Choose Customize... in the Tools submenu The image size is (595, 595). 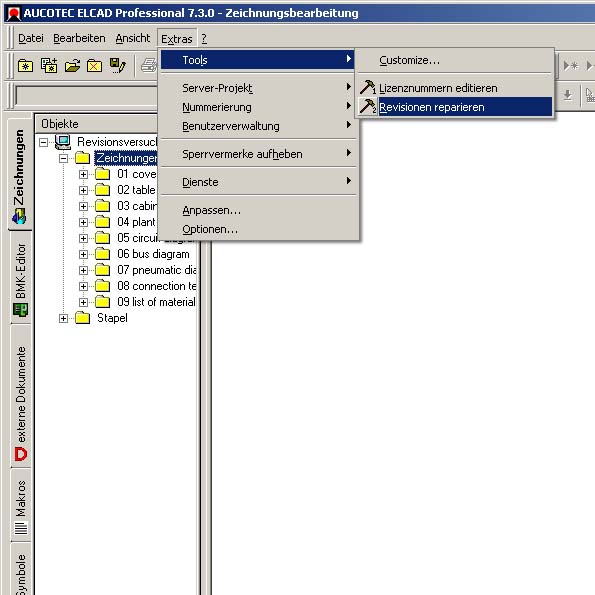pyautogui.click(x=455, y=60)
